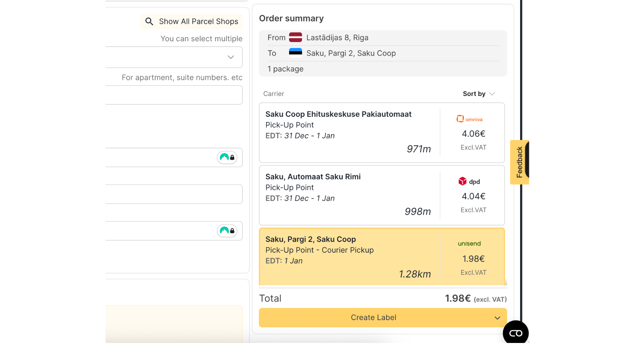Screen dimensions: 644x349
Task: Select Saku Coop Ehituskeskuse Pakiautomaat option
Action: (x=349, y=133)
